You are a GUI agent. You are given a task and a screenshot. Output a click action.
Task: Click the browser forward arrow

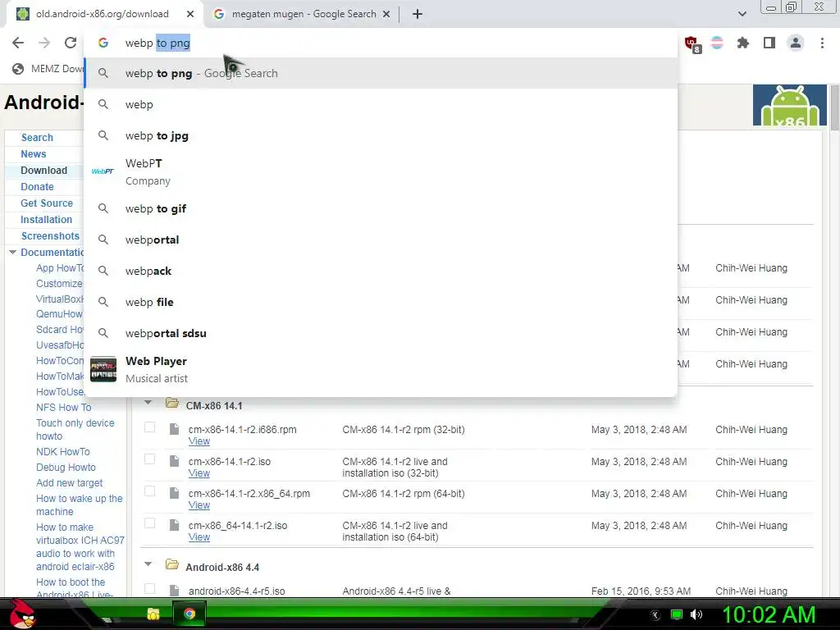[44, 43]
